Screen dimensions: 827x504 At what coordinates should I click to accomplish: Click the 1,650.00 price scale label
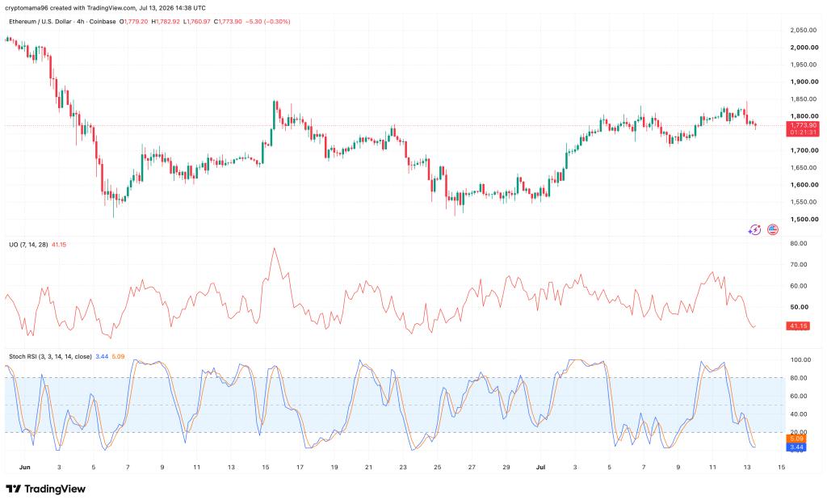[804, 168]
